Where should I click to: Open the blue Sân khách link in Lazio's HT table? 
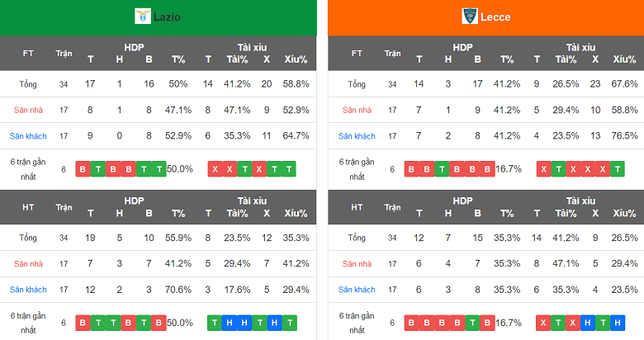28,290
